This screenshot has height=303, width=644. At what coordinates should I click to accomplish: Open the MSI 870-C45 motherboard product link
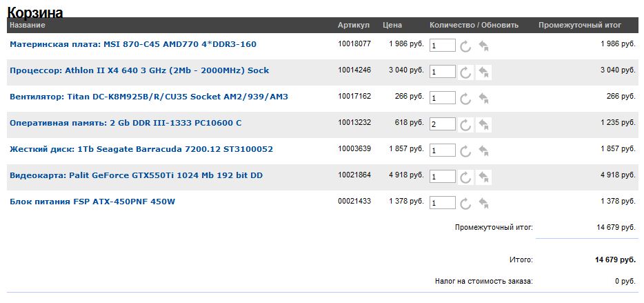(x=133, y=44)
